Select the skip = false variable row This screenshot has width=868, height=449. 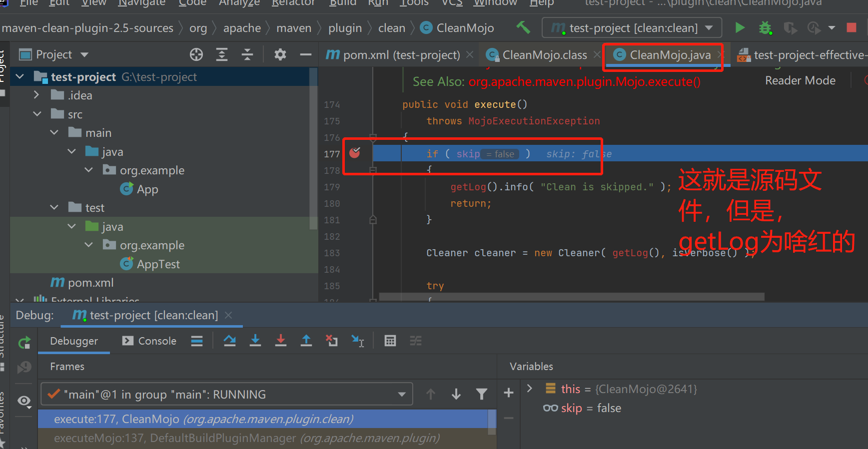pos(582,408)
